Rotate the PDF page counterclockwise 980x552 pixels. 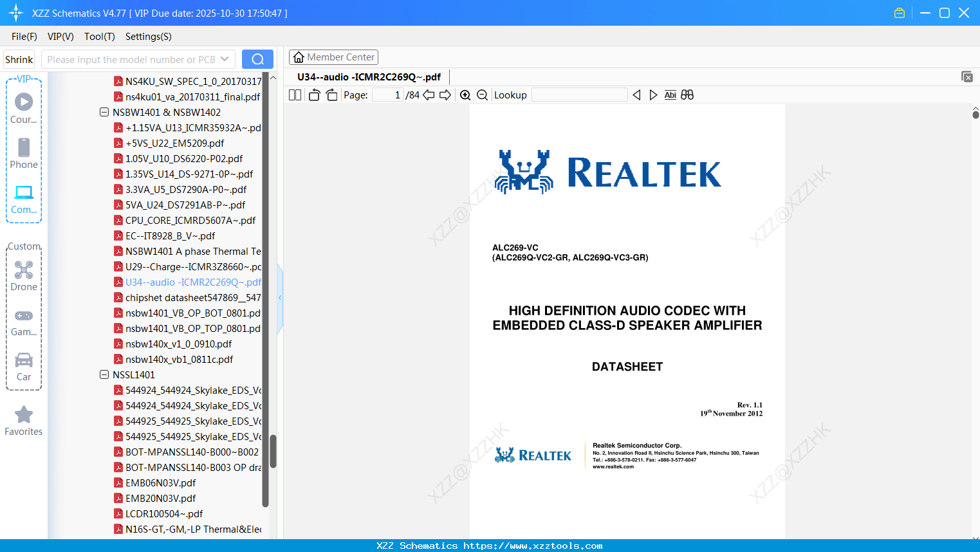pos(314,95)
